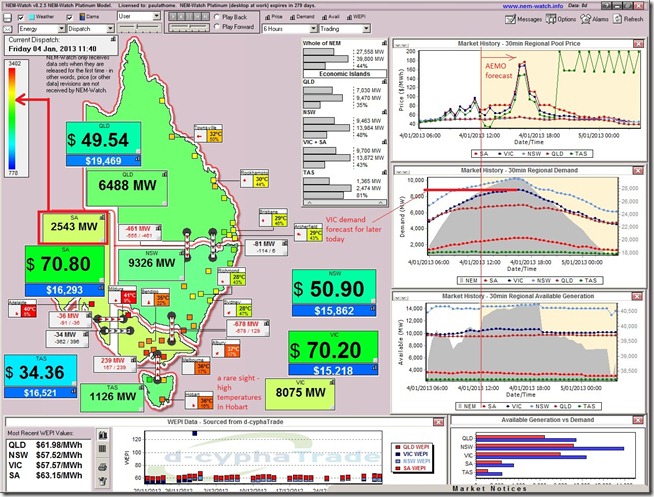The image size is (654, 497).
Task: Close the Regional Demand chart
Action: tap(638, 171)
